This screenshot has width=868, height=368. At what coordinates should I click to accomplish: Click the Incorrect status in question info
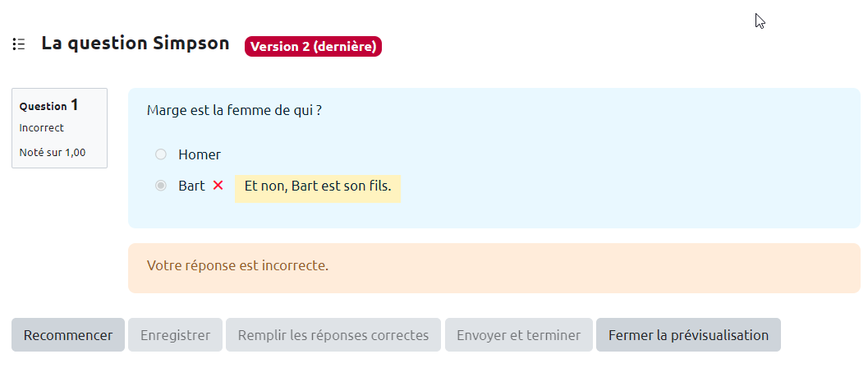[x=42, y=128]
